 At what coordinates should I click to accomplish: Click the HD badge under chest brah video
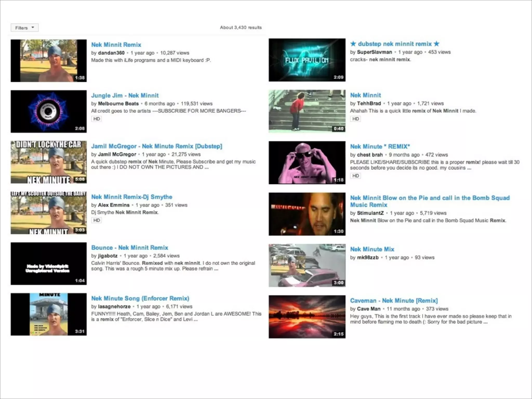355,176
